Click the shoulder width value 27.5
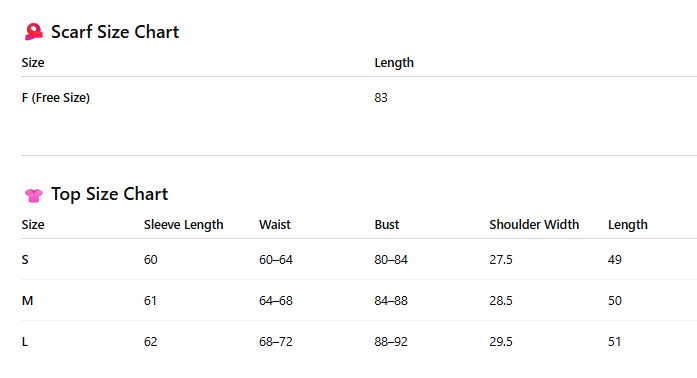The width and height of the screenshot is (697, 378). pyautogui.click(x=501, y=260)
